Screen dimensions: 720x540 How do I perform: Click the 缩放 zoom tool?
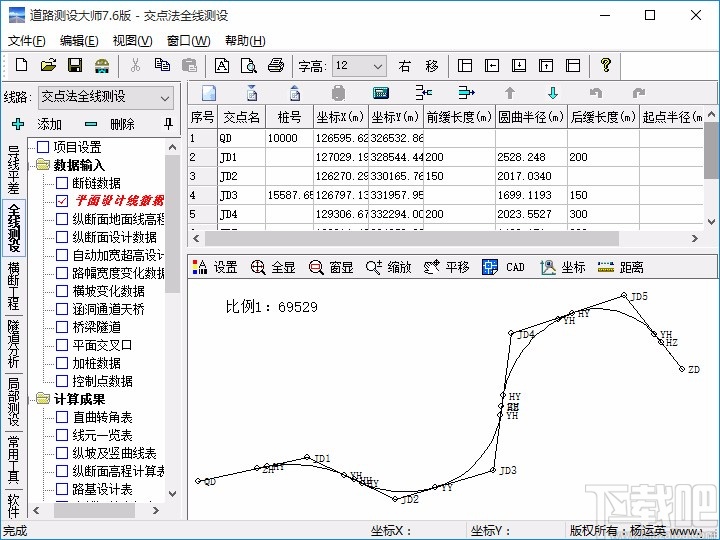[x=388, y=267]
